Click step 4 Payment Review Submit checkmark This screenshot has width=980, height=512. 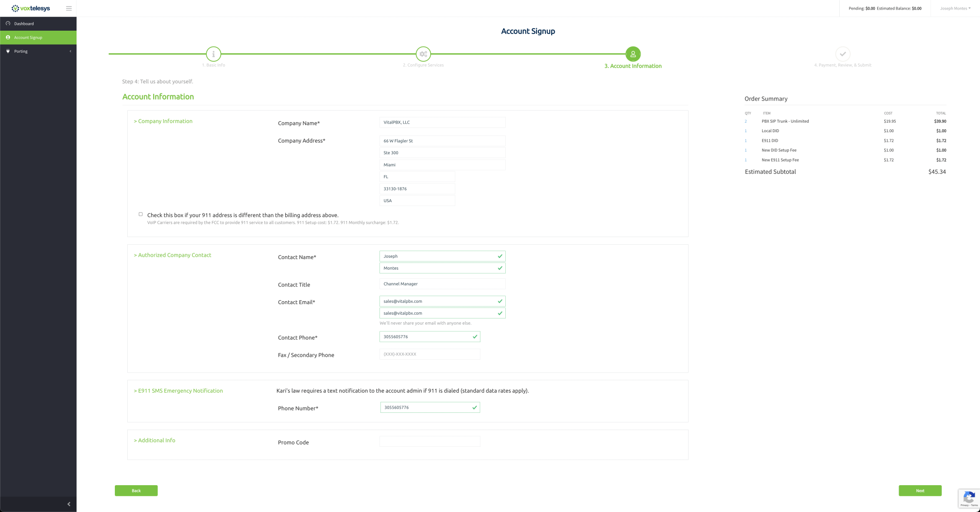point(843,54)
